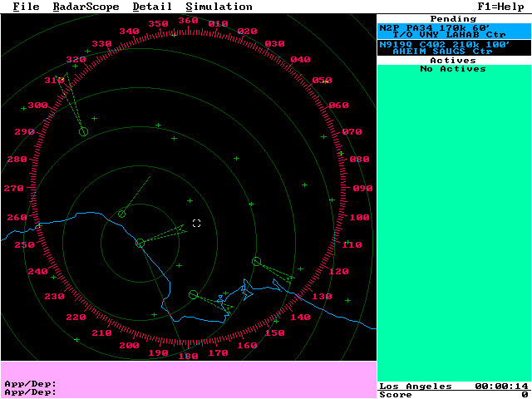Click the 140 compass bearing label
This screenshot has width=532, height=399.
pos(300,318)
